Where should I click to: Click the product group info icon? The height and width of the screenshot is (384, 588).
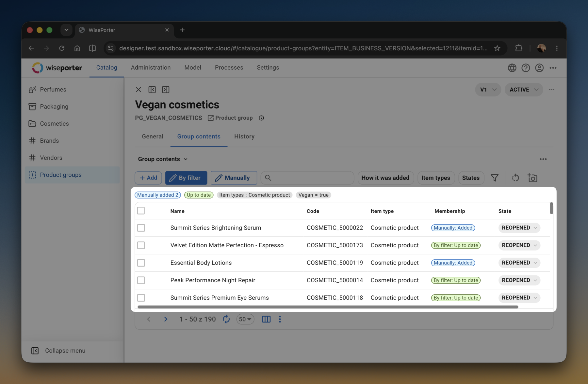pyautogui.click(x=261, y=118)
